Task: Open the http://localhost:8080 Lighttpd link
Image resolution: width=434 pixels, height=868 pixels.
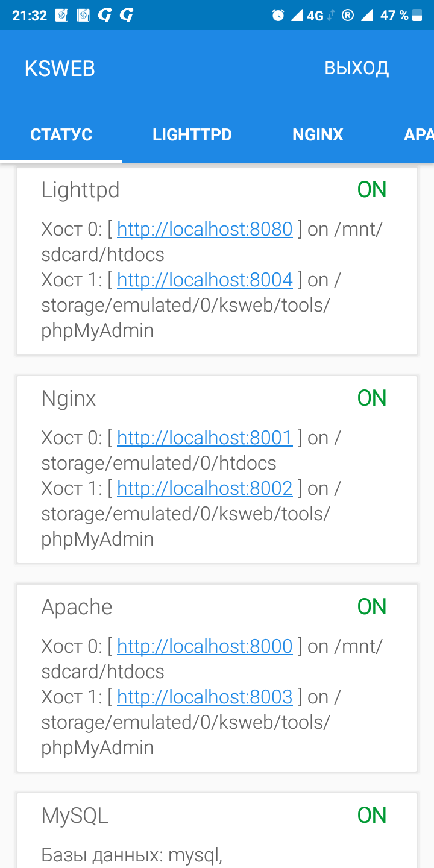Action: tap(204, 229)
